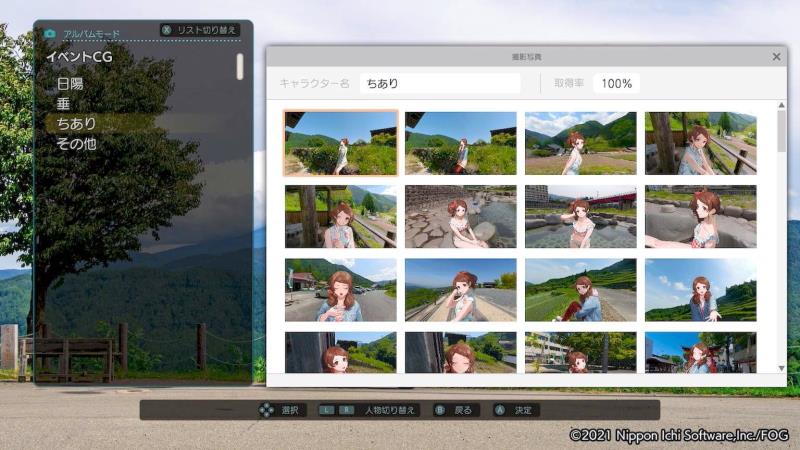Click the camera icon beside アルバムモード
Image resolution: width=800 pixels, height=450 pixels.
[50, 34]
